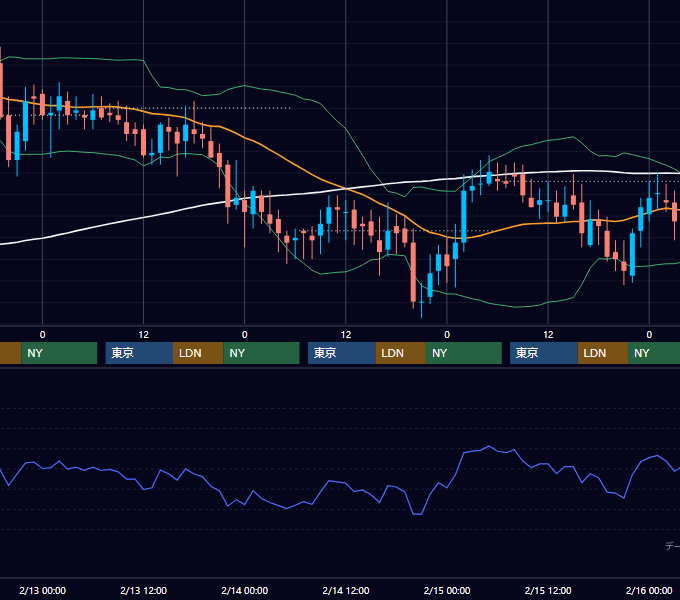Viewport: 680px width, 600px height.
Task: Select the 東京 session block on 2/14
Action: click(x=342, y=353)
